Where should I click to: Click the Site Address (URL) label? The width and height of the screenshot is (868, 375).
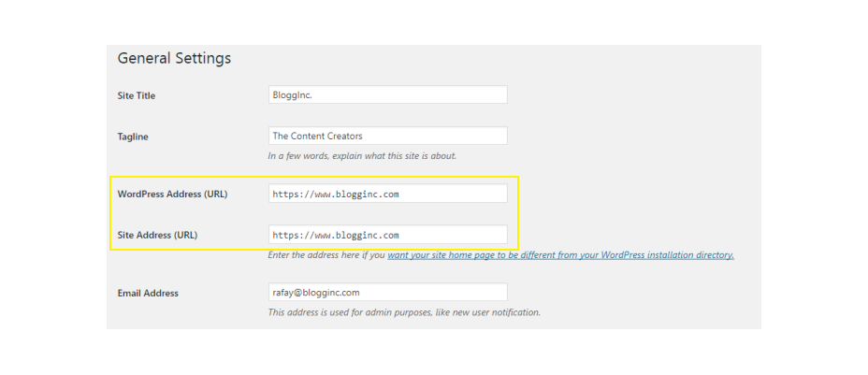point(157,235)
